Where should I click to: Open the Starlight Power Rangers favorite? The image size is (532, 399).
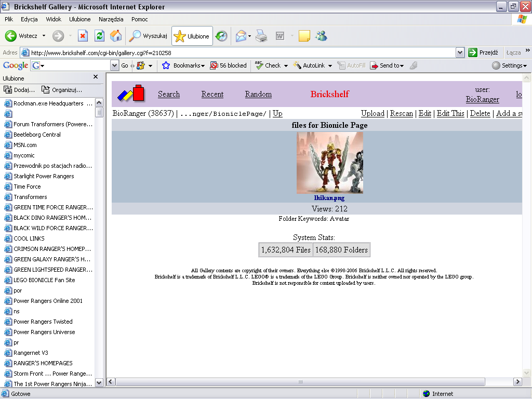point(44,176)
